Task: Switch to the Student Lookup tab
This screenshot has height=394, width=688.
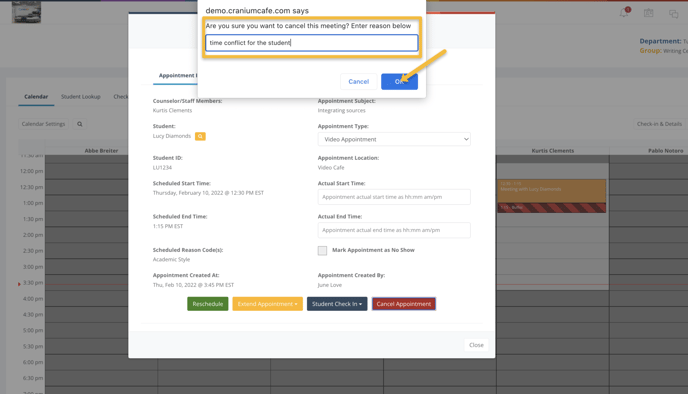Action: click(x=81, y=97)
